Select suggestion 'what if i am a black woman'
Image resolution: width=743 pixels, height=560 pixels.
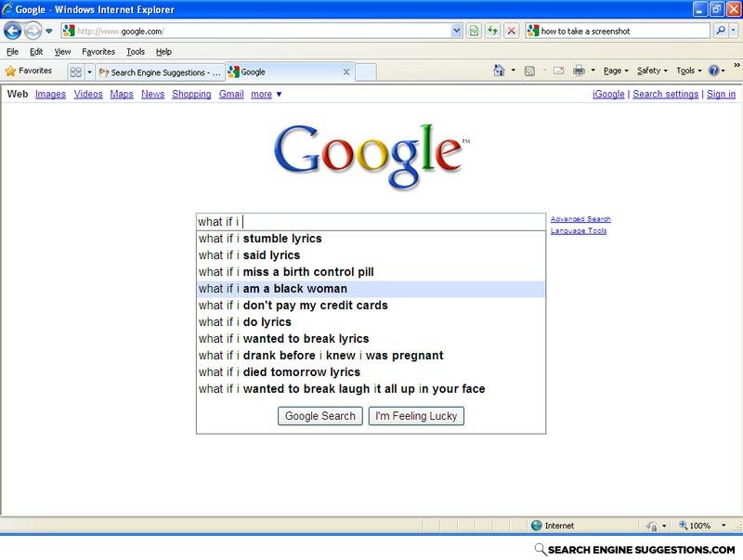pyautogui.click(x=371, y=289)
